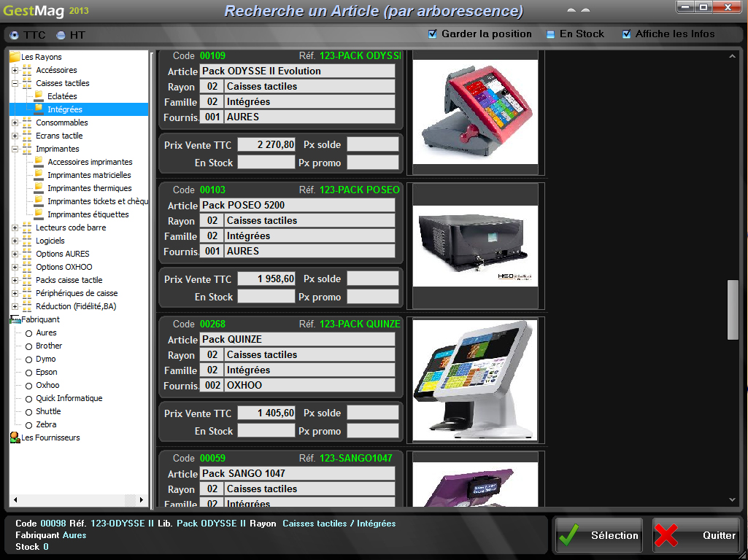Viewport: 748px width, 560px height.
Task: Click the Imprimantes étiquettes folder icon
Action: pyautogui.click(x=39, y=214)
